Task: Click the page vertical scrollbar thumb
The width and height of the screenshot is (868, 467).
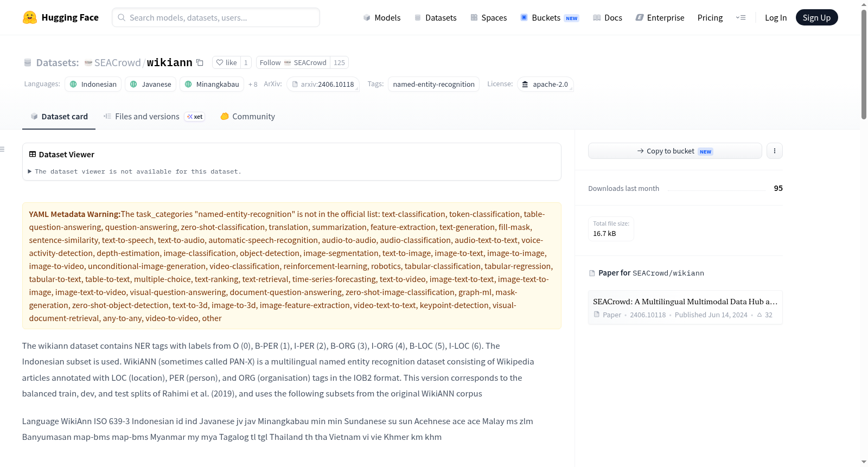Action: pyautogui.click(x=864, y=63)
